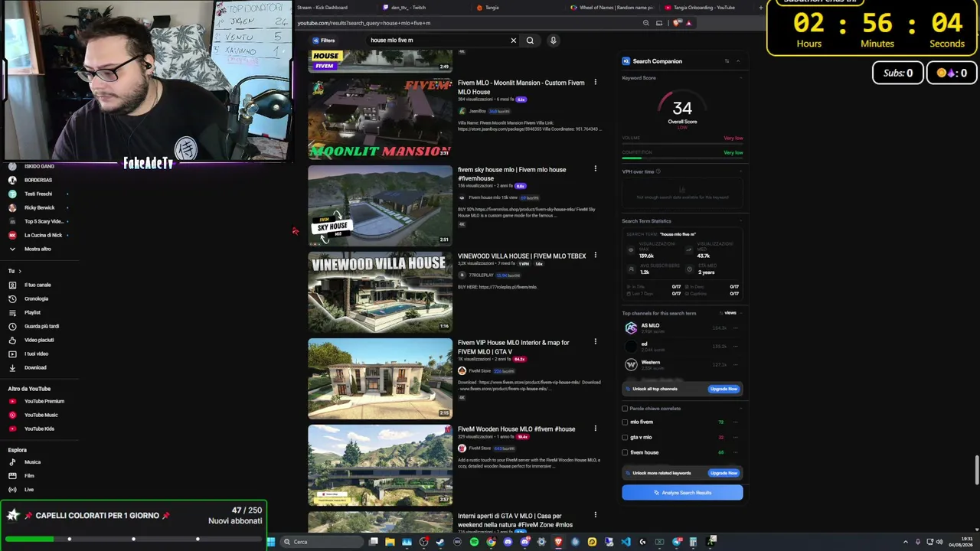Open more options for Moonlit Mansion video
Viewport: 980px width, 551px height.
point(595,83)
